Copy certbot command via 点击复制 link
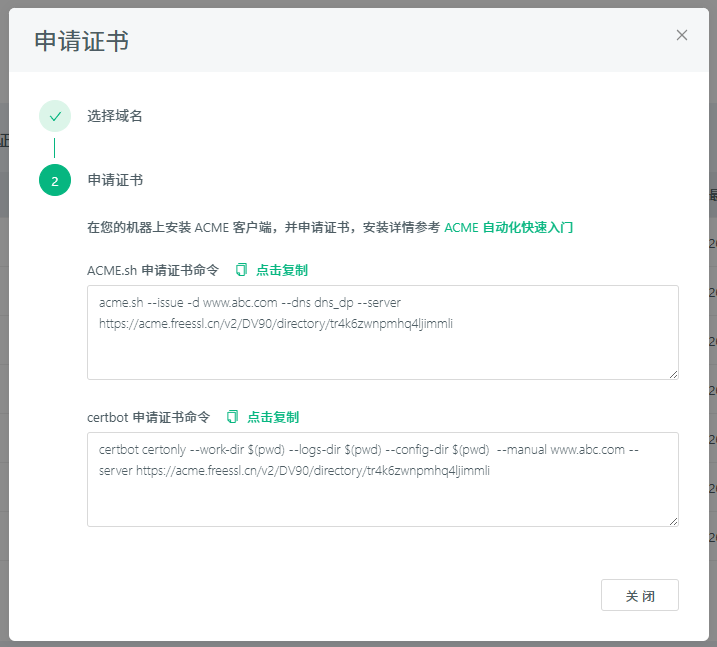 (273, 417)
